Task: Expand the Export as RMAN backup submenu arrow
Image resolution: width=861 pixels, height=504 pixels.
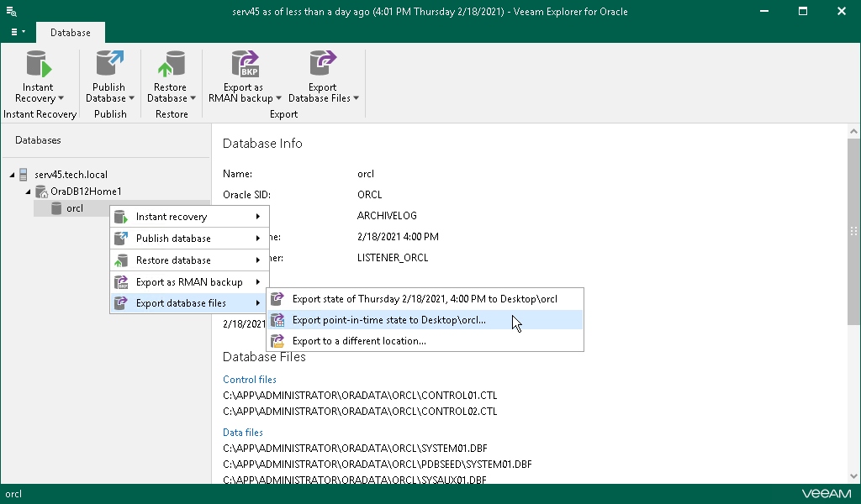Action: click(x=257, y=282)
